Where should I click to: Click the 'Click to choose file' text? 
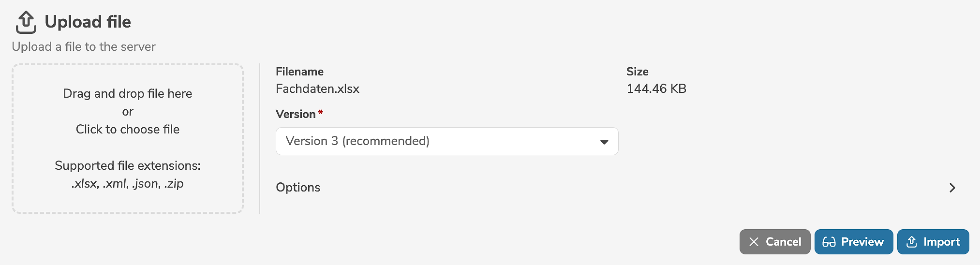pos(128,130)
